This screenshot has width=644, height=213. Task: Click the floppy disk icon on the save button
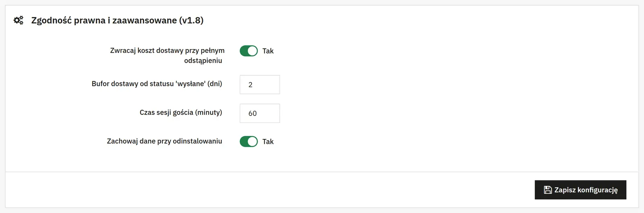(547, 190)
